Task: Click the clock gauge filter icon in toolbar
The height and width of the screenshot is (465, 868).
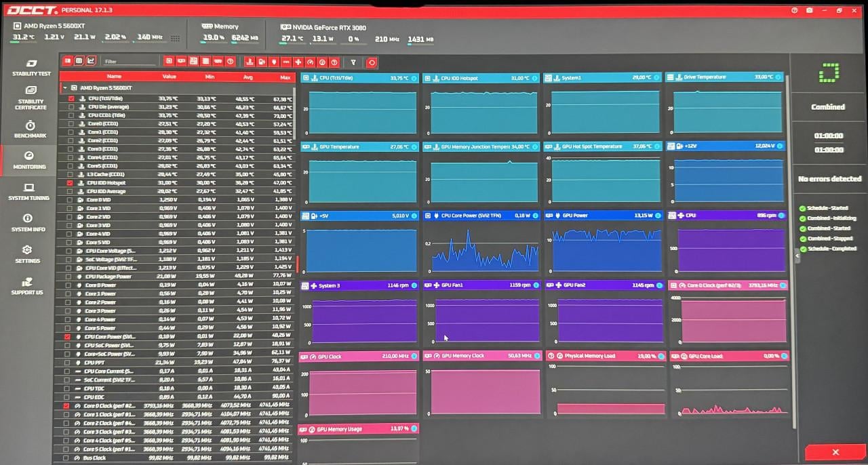Action: pos(310,62)
